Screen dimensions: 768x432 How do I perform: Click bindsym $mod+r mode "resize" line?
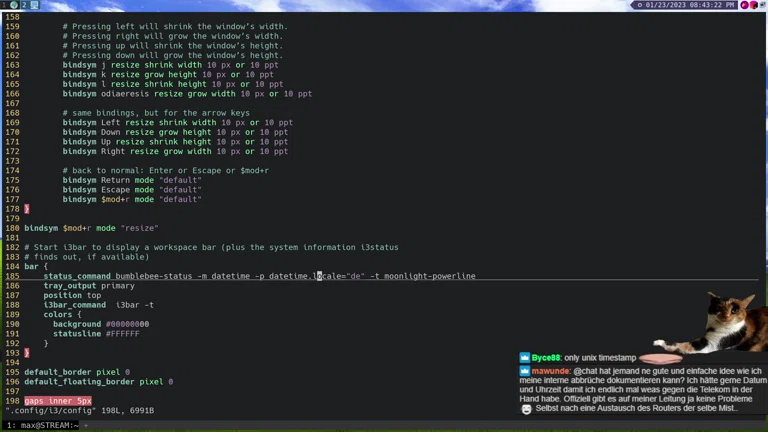(91, 228)
